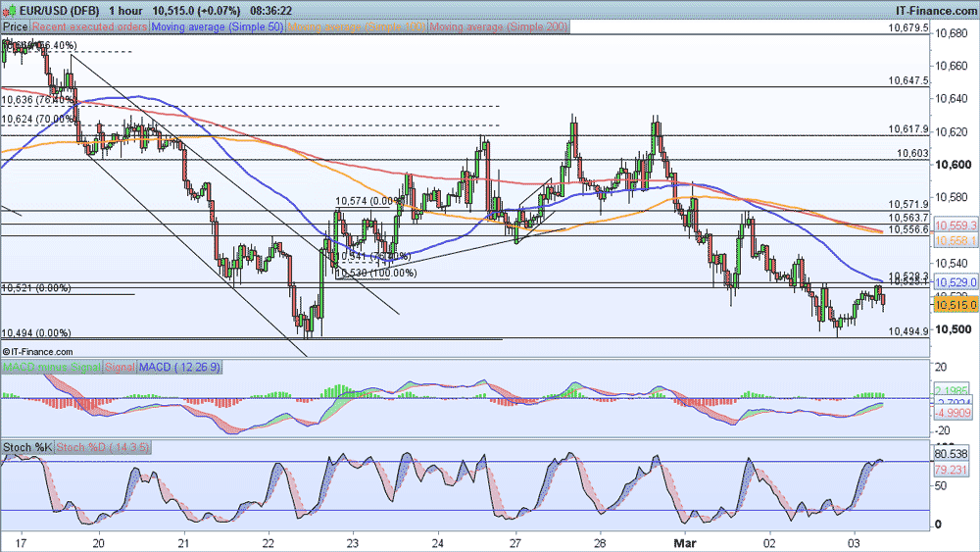
Task: Click the blue 10,529.0 MA price tag
Action: tap(955, 282)
